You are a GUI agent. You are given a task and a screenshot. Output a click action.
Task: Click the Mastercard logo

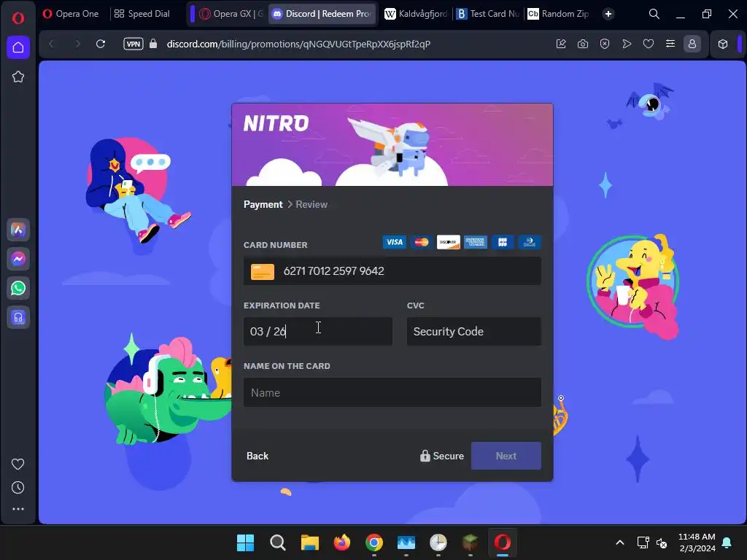[422, 242]
